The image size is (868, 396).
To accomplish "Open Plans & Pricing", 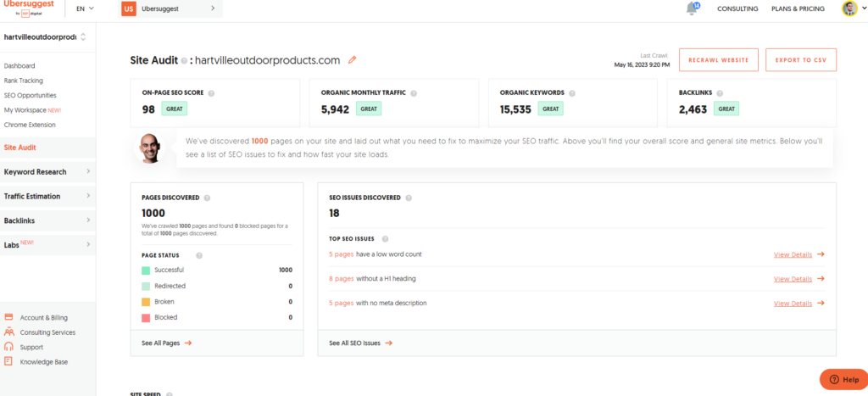I will pos(798,8).
